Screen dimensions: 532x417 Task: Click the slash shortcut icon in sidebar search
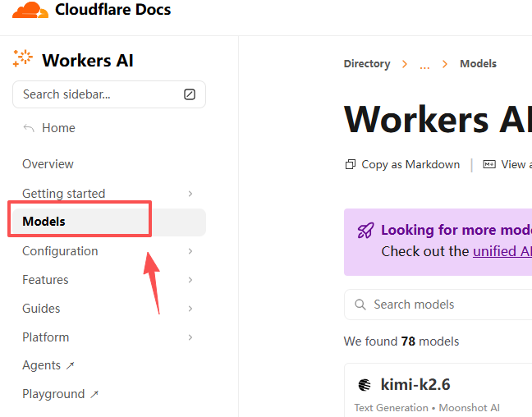190,94
